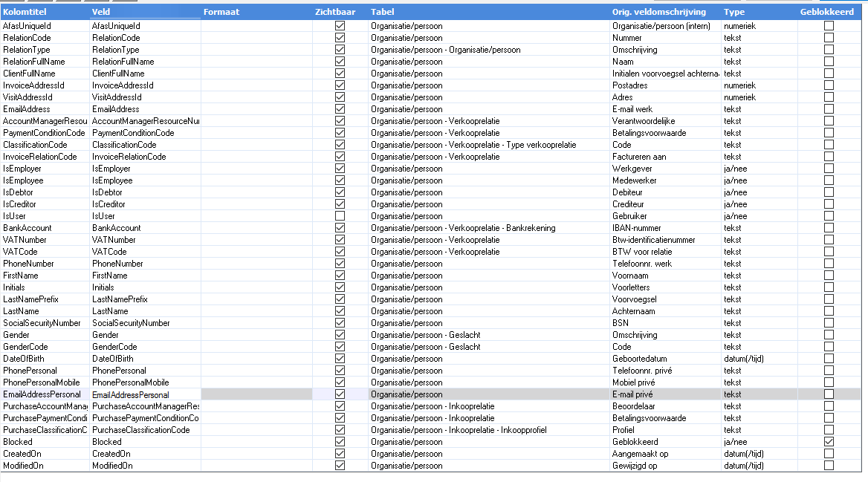Click Orig. veldomschrijving cell Geblokkeerd

[x=665, y=442]
